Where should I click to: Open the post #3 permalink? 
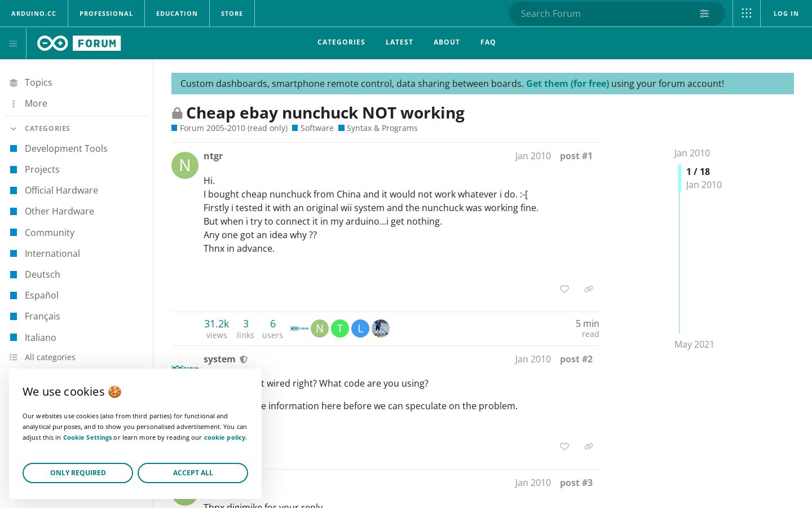click(576, 483)
